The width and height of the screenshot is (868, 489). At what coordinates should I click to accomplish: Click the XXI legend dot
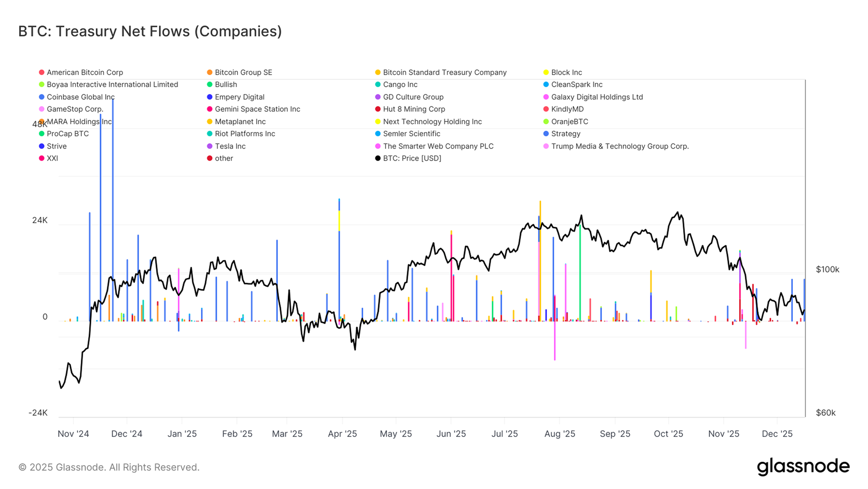pos(42,159)
